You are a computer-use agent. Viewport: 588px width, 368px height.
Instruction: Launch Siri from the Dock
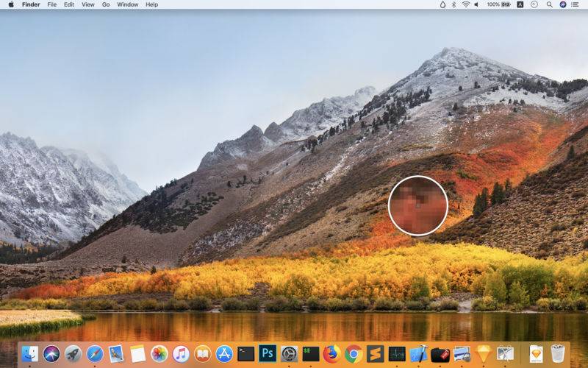pos(51,354)
